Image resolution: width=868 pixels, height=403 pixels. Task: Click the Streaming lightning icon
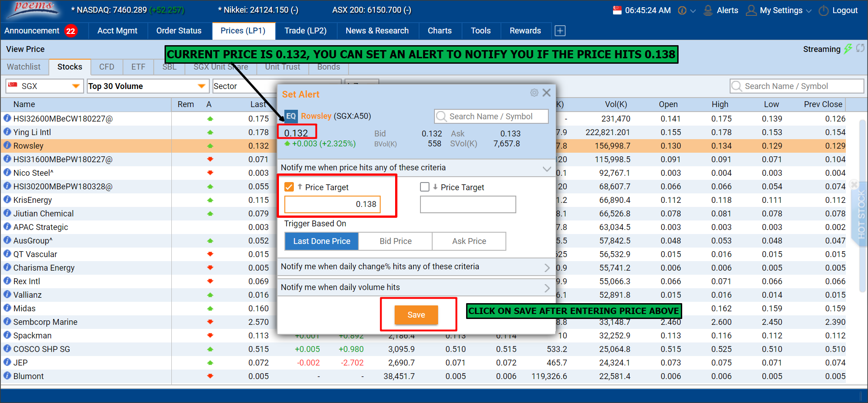coord(848,49)
